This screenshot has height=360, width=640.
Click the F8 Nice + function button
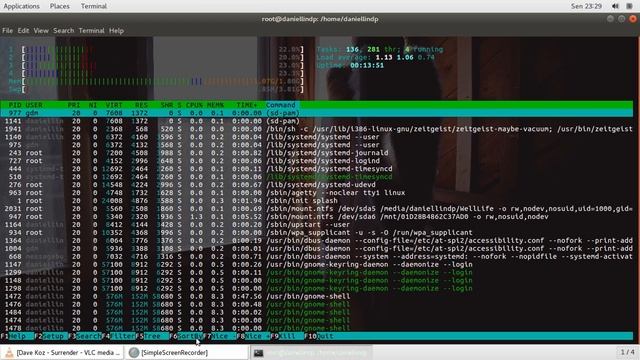coord(253,336)
